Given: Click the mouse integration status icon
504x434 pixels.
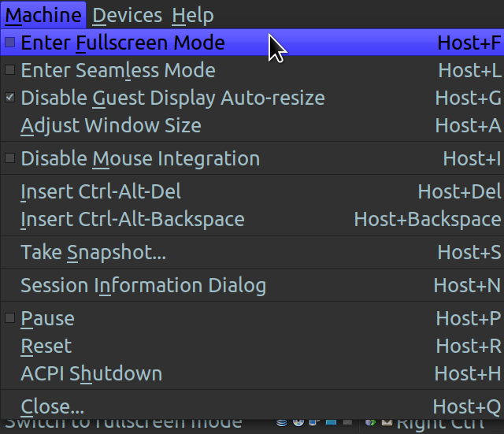Looking at the screenshot, I should pyautogui.click(x=371, y=423).
